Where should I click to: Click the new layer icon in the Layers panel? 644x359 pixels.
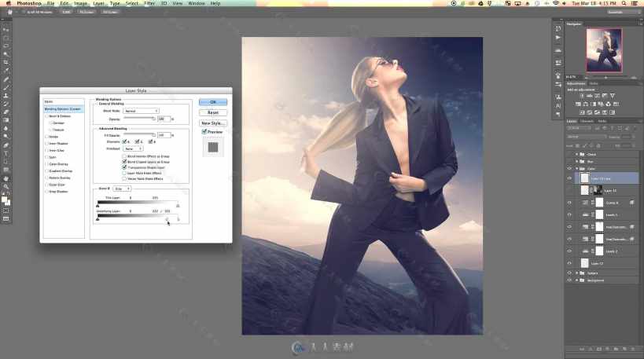click(624, 349)
